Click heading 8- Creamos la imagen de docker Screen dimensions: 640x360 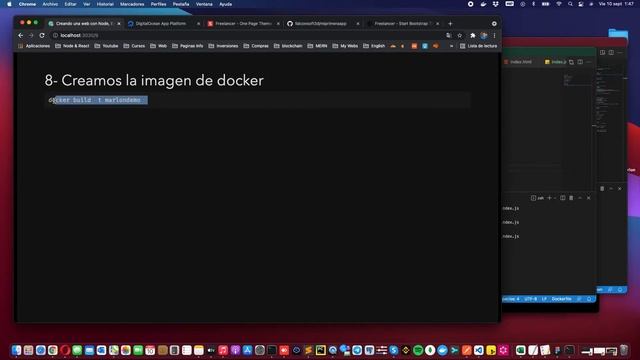(154, 80)
